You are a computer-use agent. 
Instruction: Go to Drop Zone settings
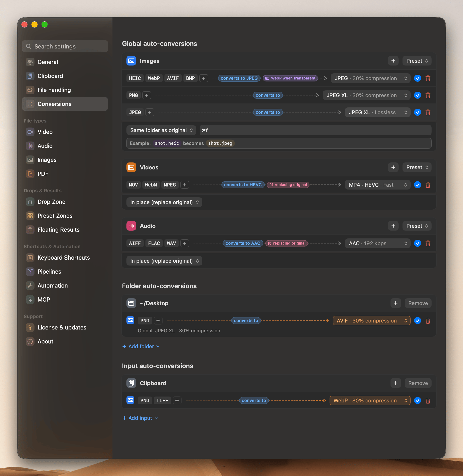coord(65,202)
